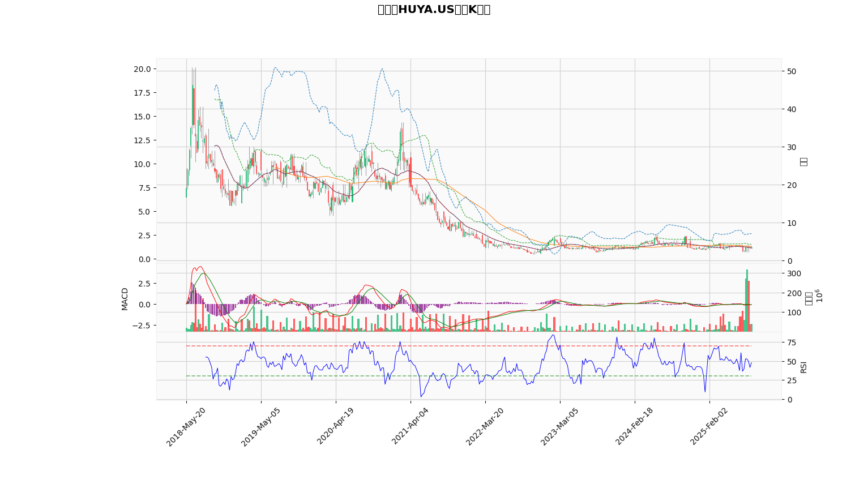Screen dimensions: 868x488
Task: Click the 25 RSI axis tick
Action: (792, 380)
